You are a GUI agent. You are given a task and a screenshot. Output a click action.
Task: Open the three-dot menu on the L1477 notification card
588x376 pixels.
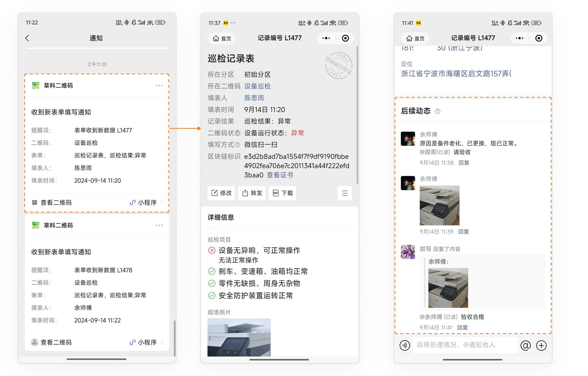(159, 85)
